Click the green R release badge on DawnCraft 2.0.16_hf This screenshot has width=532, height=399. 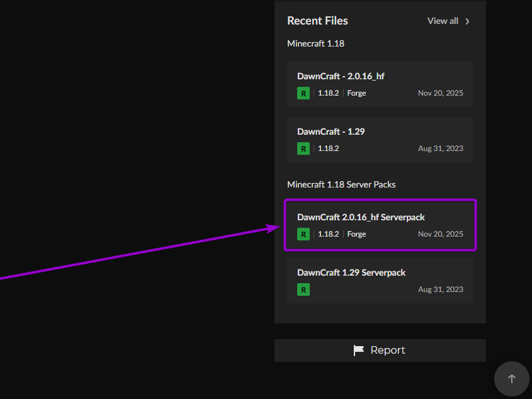tap(303, 93)
